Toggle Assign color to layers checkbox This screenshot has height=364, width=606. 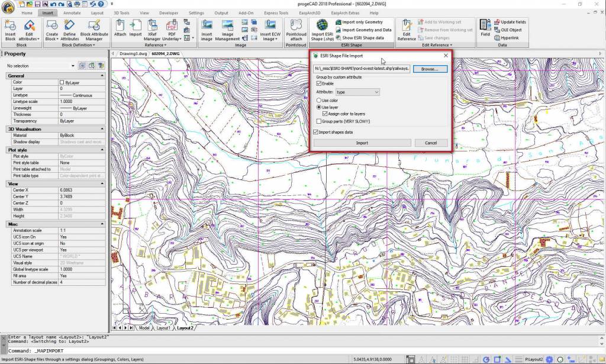(325, 114)
